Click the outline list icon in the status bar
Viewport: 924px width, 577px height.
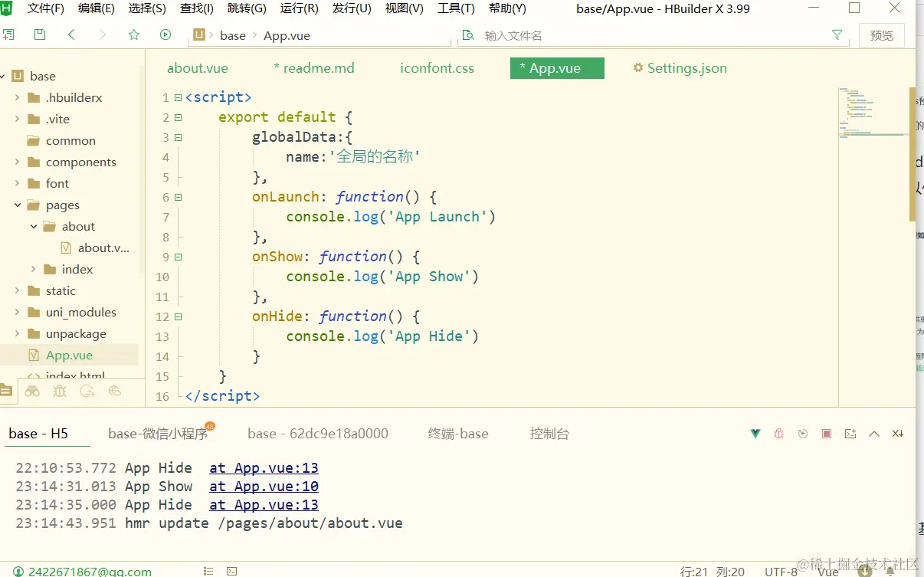208,571
